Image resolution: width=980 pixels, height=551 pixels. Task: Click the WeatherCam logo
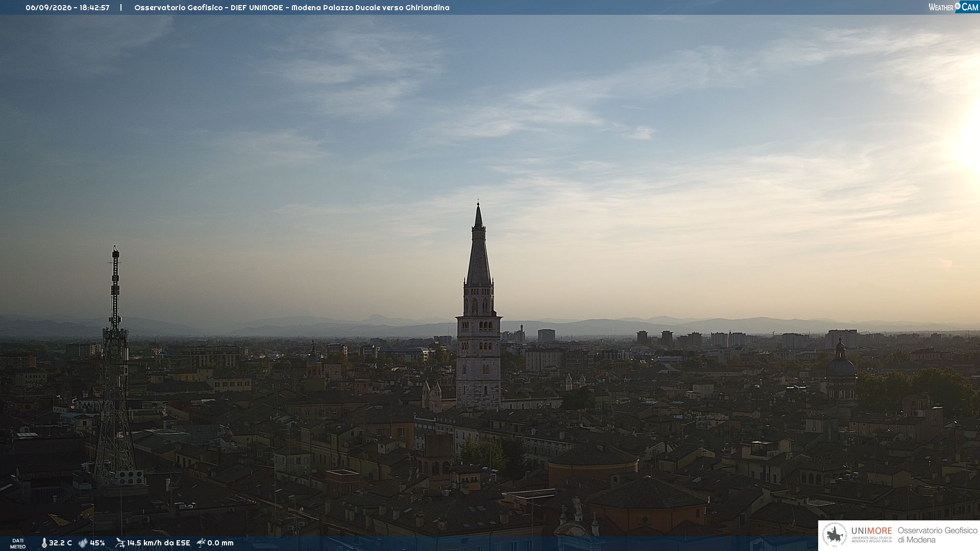953,7
